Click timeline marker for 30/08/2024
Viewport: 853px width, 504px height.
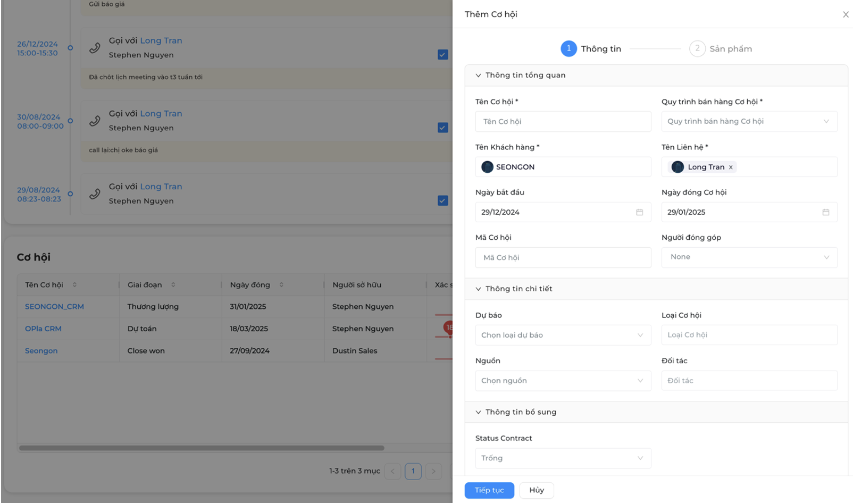(70, 121)
